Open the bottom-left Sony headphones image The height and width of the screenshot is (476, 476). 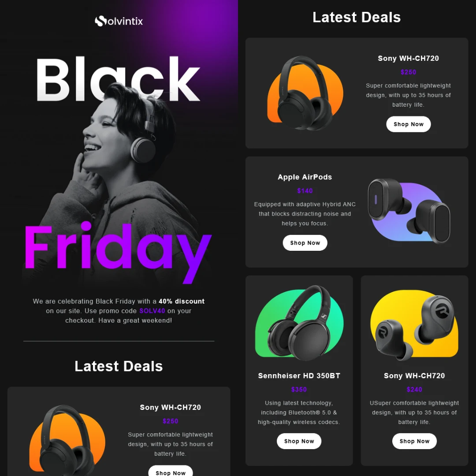[x=67, y=440]
